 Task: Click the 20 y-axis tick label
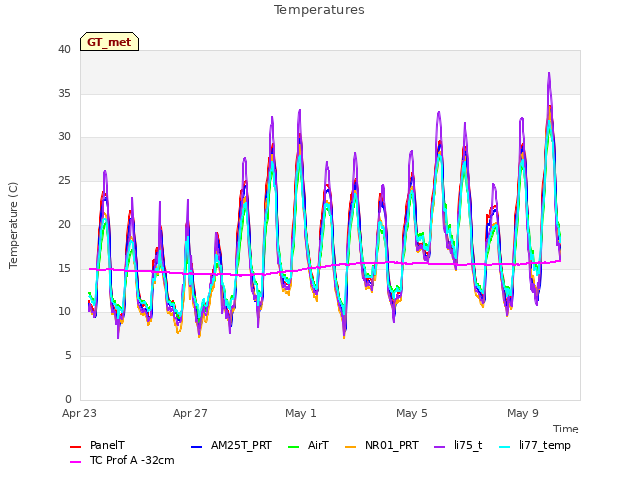click(x=64, y=224)
